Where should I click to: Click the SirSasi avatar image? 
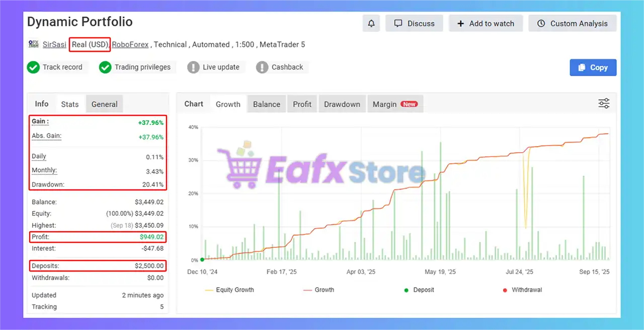[33, 44]
